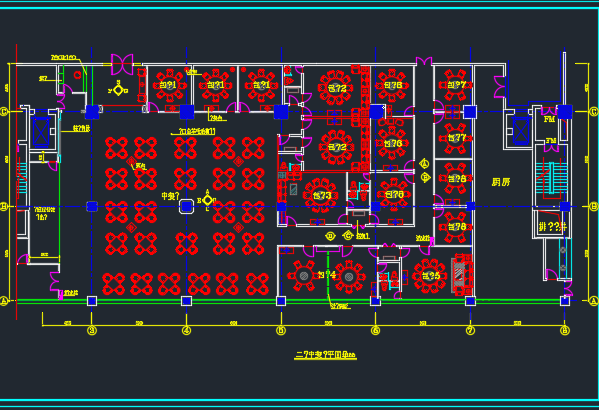Click the 中餐? dining hall label
599x410 pixels.
[170, 196]
